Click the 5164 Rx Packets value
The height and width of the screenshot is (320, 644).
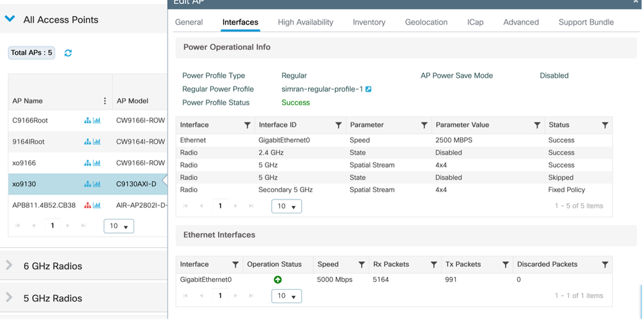pyautogui.click(x=381, y=280)
